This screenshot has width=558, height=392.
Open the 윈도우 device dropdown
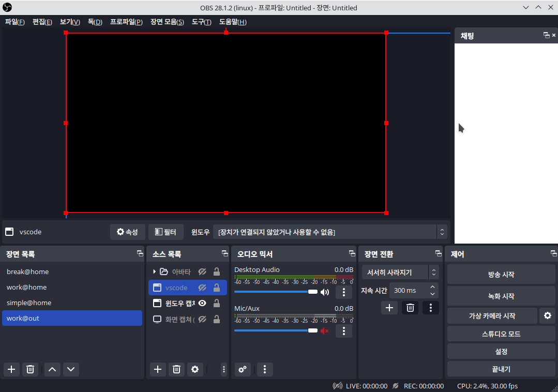coord(329,232)
